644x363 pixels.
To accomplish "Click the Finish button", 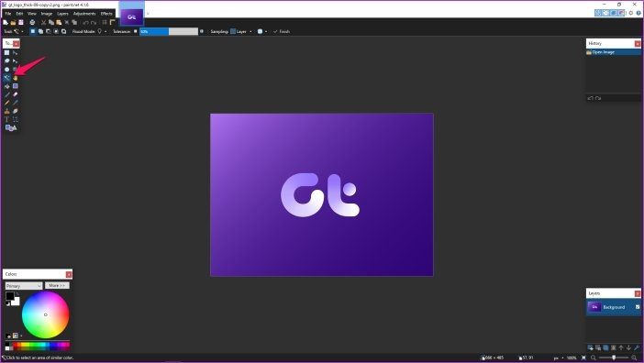I will point(282,31).
